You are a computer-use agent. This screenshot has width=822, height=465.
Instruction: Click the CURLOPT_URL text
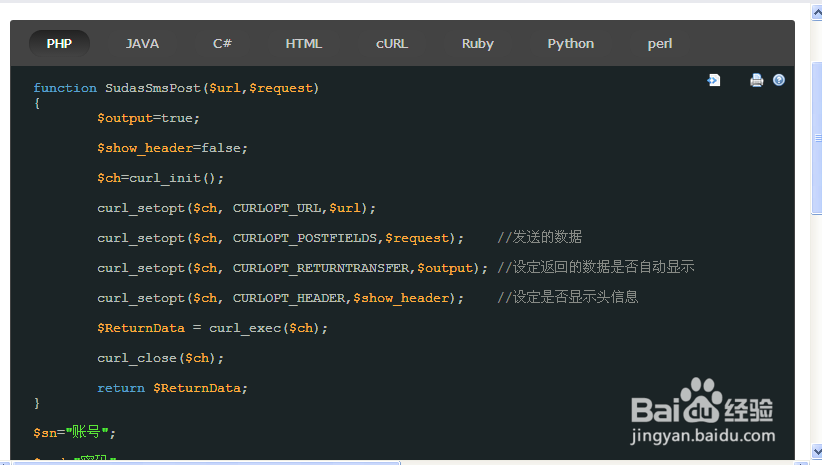[x=276, y=208]
